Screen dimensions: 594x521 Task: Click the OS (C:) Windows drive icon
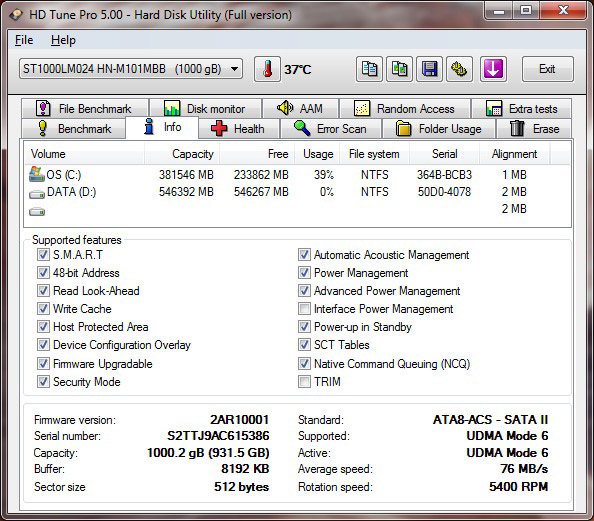(x=36, y=174)
